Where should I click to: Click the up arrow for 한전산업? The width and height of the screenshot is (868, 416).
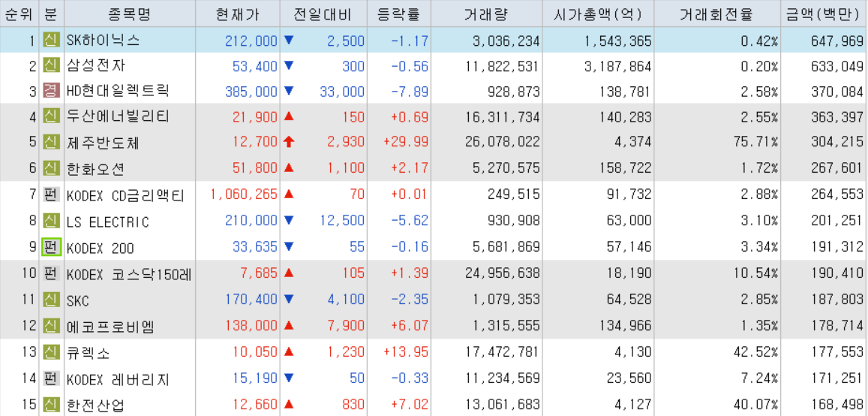(288, 405)
